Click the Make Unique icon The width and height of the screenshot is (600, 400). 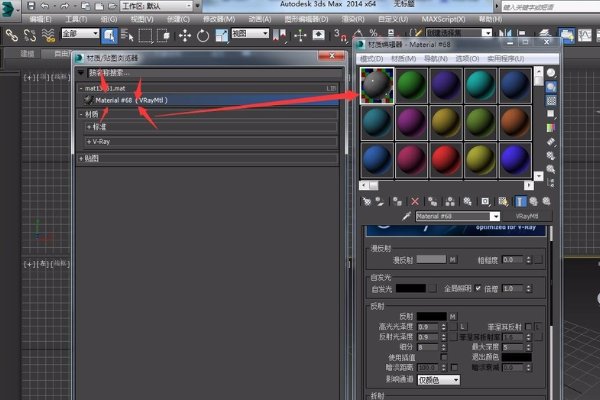[450, 201]
